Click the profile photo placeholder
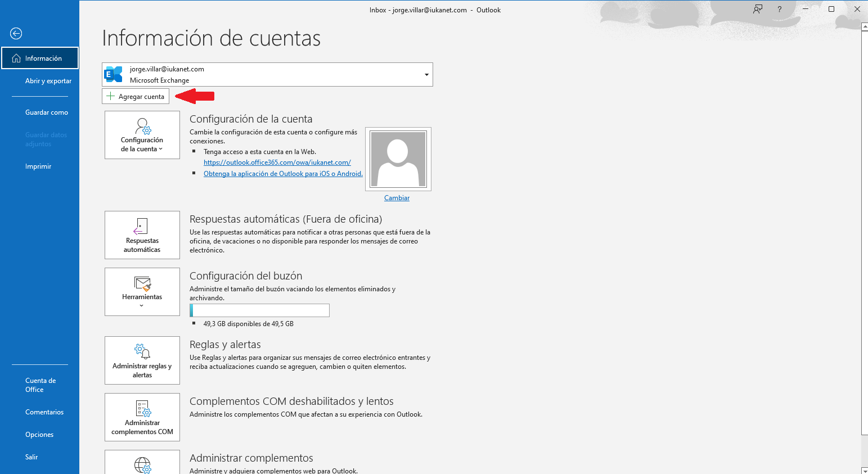Image resolution: width=868 pixels, height=474 pixels. [x=398, y=159]
